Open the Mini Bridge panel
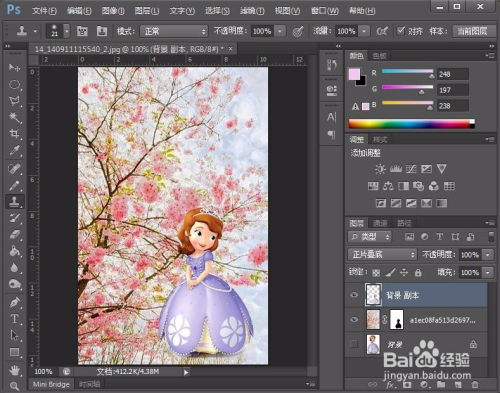The image size is (500, 393). tap(51, 384)
